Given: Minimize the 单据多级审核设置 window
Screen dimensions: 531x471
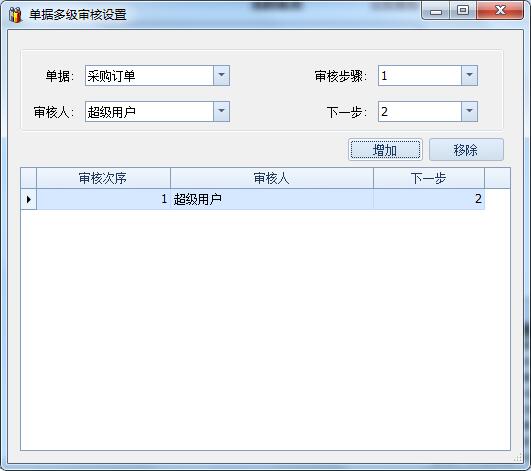Looking at the screenshot, I should 436,11.
